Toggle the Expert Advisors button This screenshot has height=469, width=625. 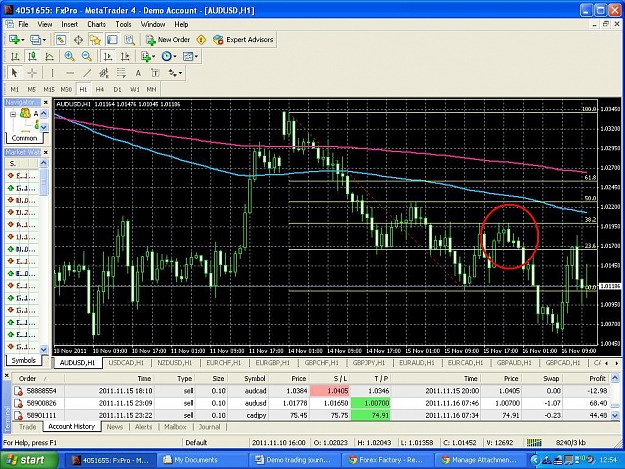[243, 39]
